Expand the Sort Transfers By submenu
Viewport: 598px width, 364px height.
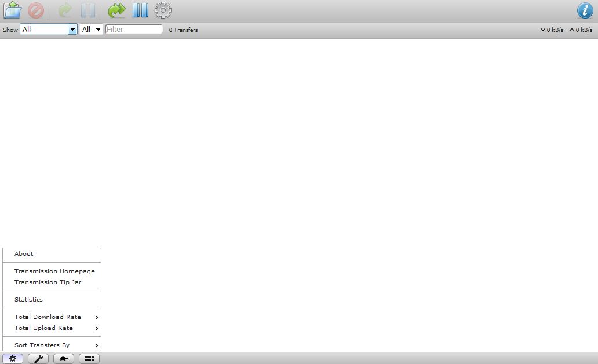pyautogui.click(x=52, y=345)
